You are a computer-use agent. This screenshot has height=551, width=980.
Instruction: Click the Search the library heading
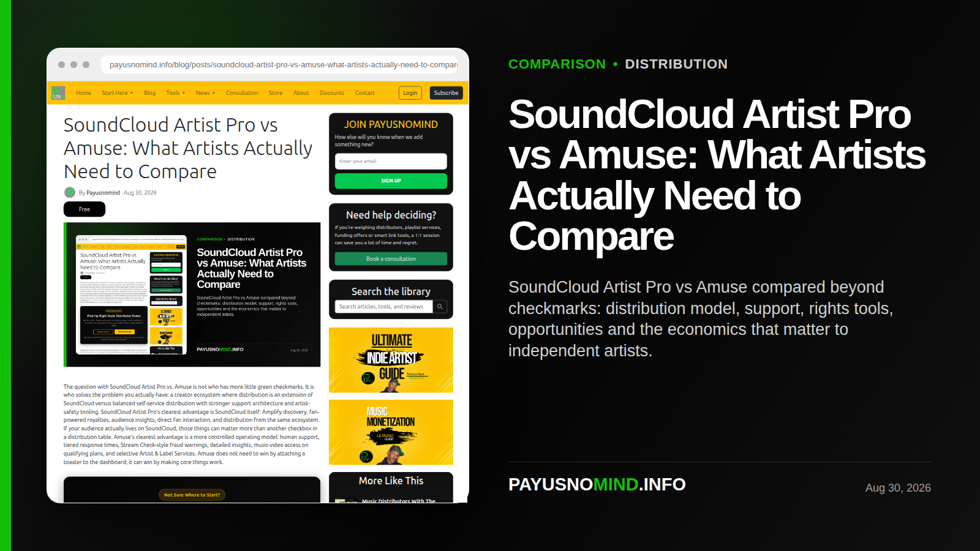coord(391,291)
